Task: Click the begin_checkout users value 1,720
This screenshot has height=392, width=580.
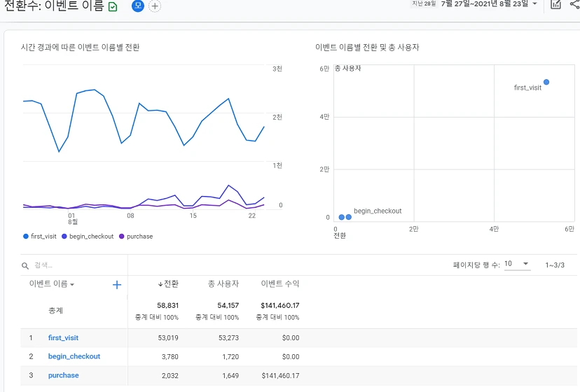Action: 230,356
